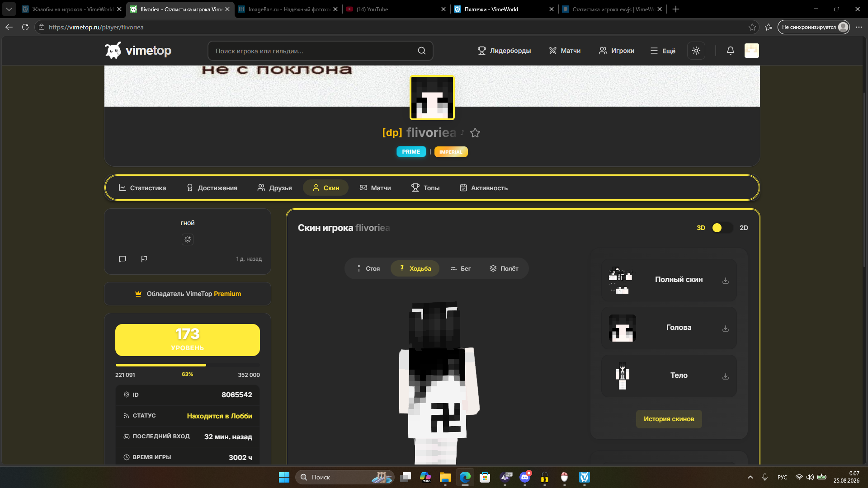The image size is (868, 488).
Task: Open Microsoft Store from the taskbar
Action: click(485, 477)
